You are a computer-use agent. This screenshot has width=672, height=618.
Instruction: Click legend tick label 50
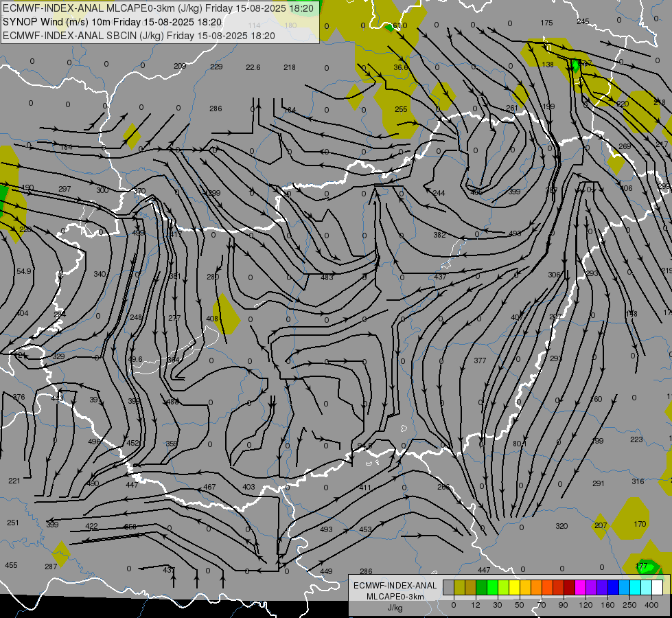pyautogui.click(x=520, y=605)
